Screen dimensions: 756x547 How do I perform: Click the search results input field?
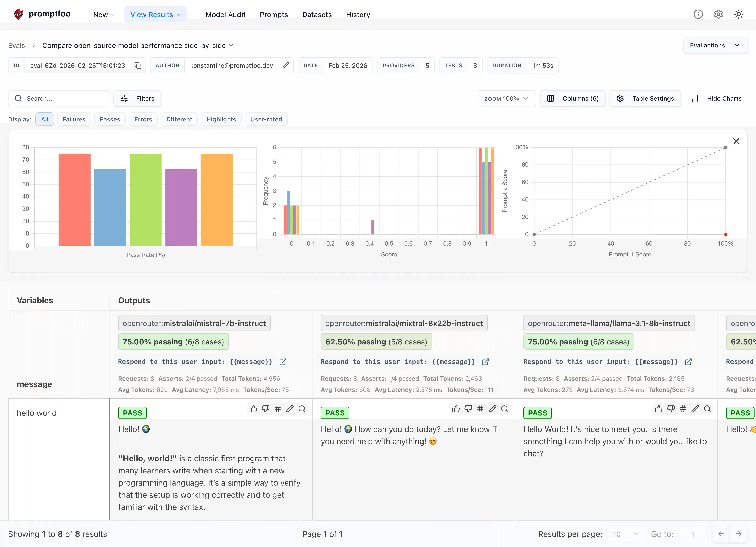59,98
